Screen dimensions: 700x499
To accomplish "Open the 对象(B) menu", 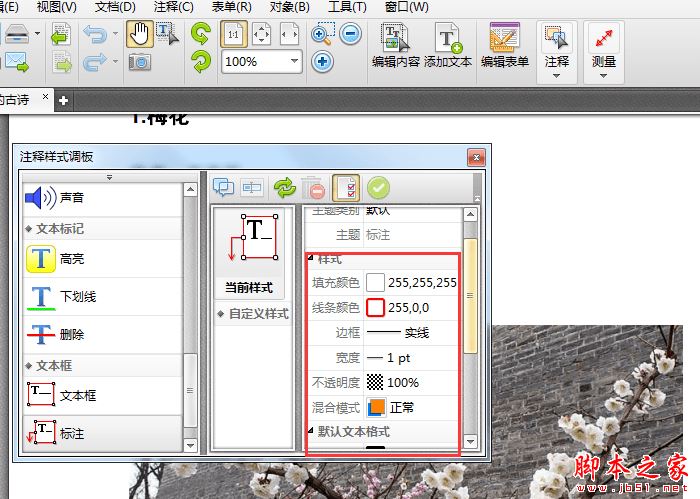I will click(290, 7).
